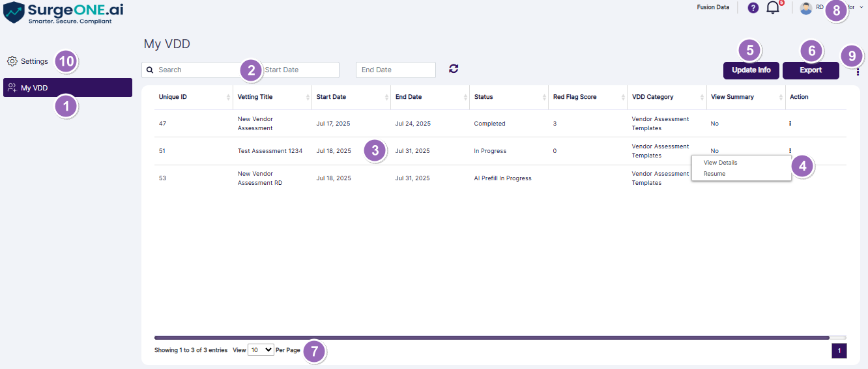This screenshot has height=369, width=868.
Task: Sort by Red Flag Score column arrows
Action: point(622,97)
